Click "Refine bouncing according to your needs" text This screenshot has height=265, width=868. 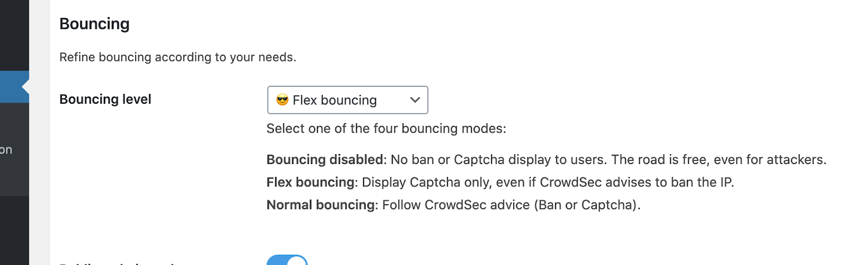click(x=178, y=57)
